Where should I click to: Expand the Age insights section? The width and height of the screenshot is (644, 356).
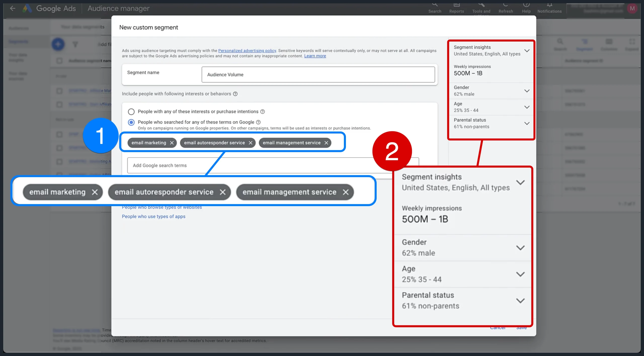[527, 107]
